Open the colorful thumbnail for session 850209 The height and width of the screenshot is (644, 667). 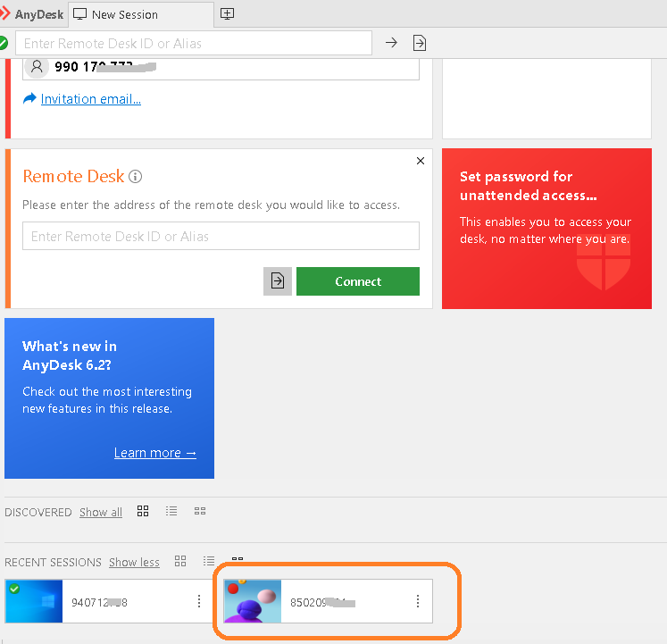(253, 601)
